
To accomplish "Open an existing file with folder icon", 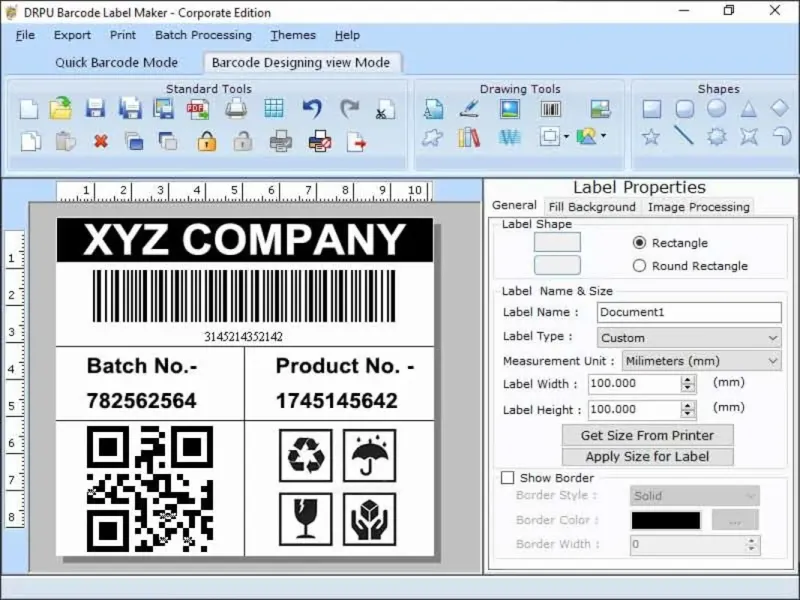I will 61,109.
